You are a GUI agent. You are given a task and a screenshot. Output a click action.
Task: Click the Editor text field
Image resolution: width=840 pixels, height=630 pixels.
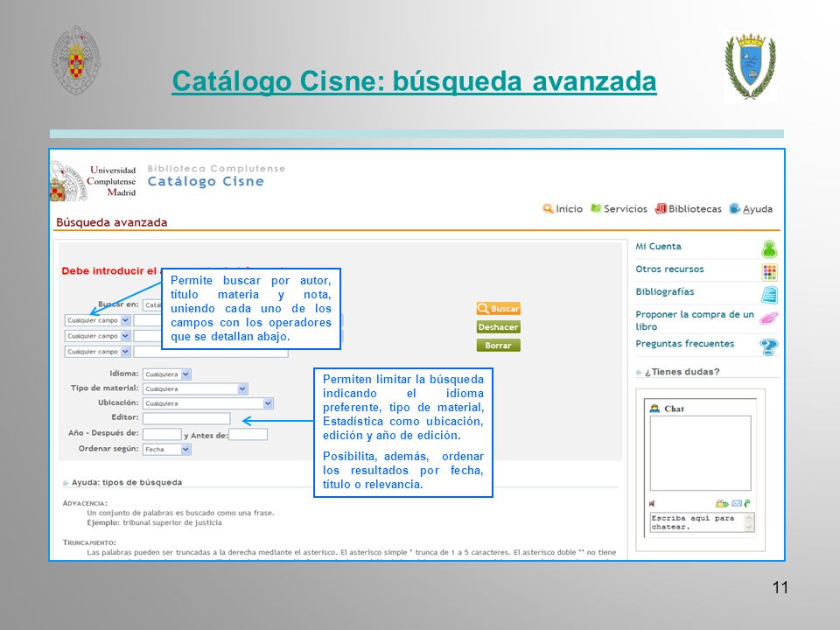[x=186, y=418]
